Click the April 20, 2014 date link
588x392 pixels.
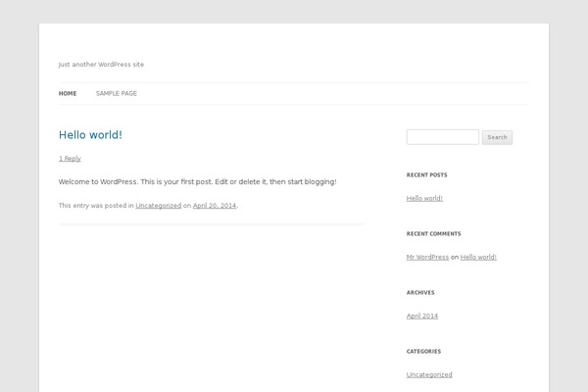[x=214, y=206]
